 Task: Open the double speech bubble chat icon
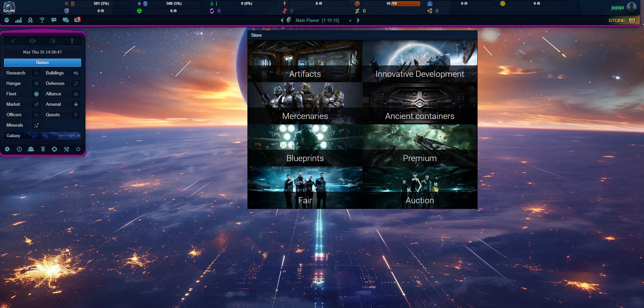click(66, 20)
